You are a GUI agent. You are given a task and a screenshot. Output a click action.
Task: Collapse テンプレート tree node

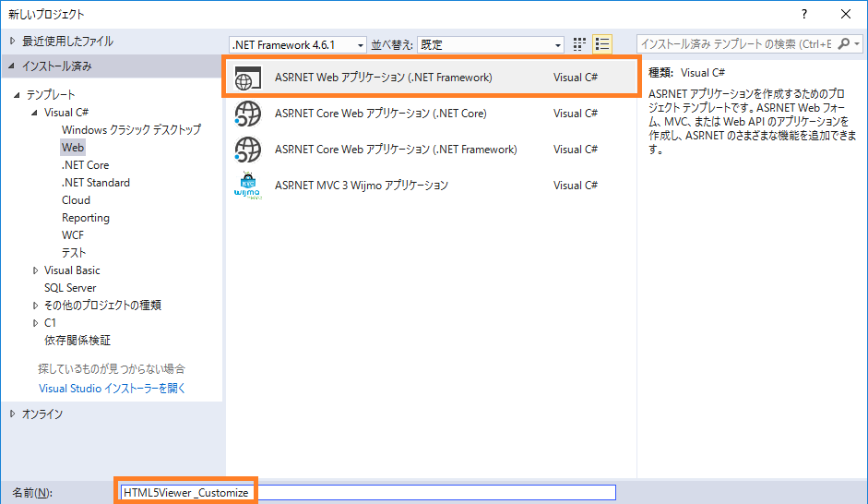click(x=17, y=95)
